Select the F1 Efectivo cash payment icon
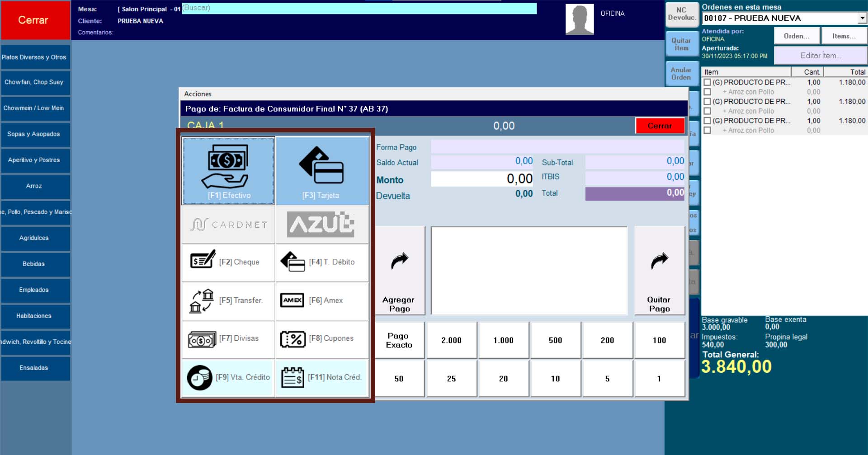This screenshot has width=868, height=455. coord(228,171)
